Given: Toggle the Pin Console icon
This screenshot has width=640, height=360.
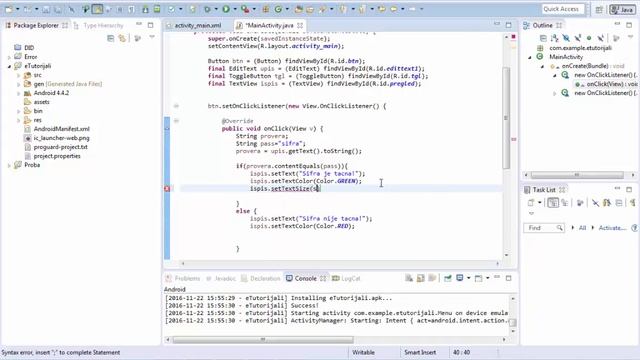Looking at the screenshot, I should pos(448,278).
